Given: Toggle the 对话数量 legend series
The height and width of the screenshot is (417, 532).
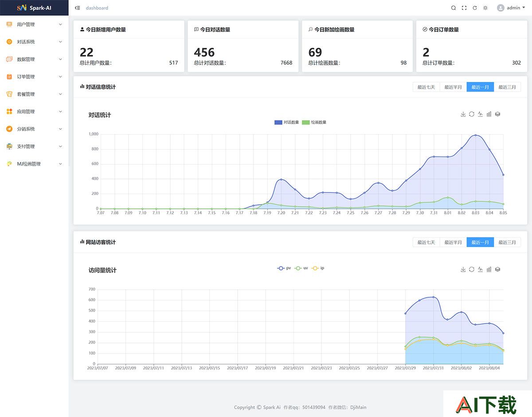Looking at the screenshot, I should [x=287, y=122].
